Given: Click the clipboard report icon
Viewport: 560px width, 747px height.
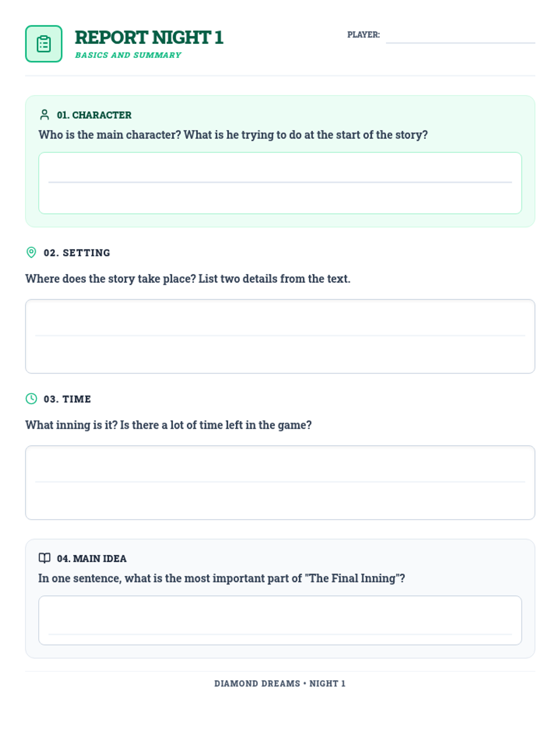Looking at the screenshot, I should [x=43, y=44].
